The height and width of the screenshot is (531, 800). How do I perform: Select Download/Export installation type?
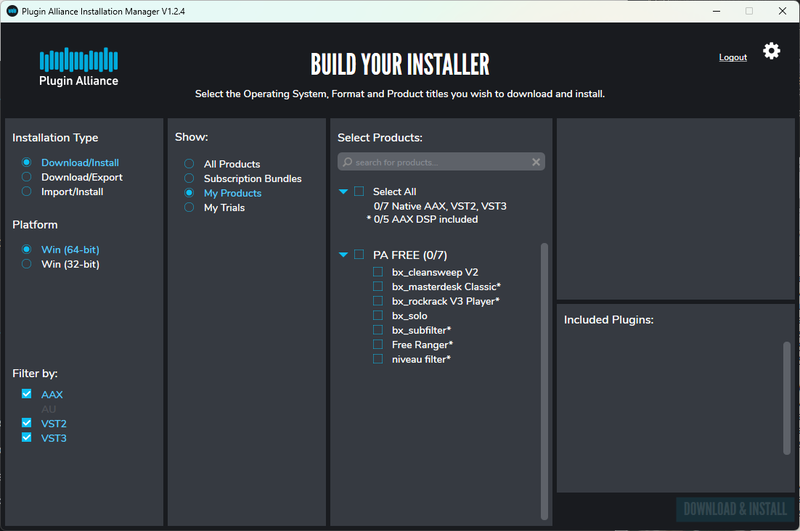pos(27,177)
